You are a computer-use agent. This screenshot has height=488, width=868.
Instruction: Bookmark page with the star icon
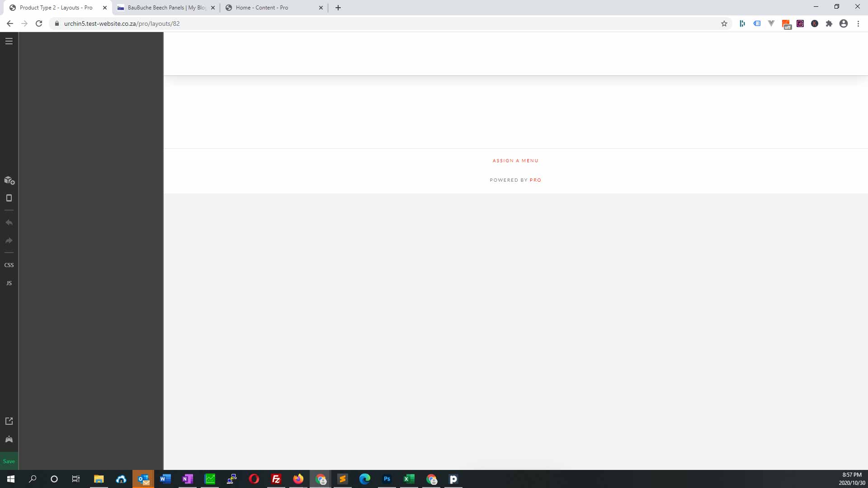pos(724,23)
